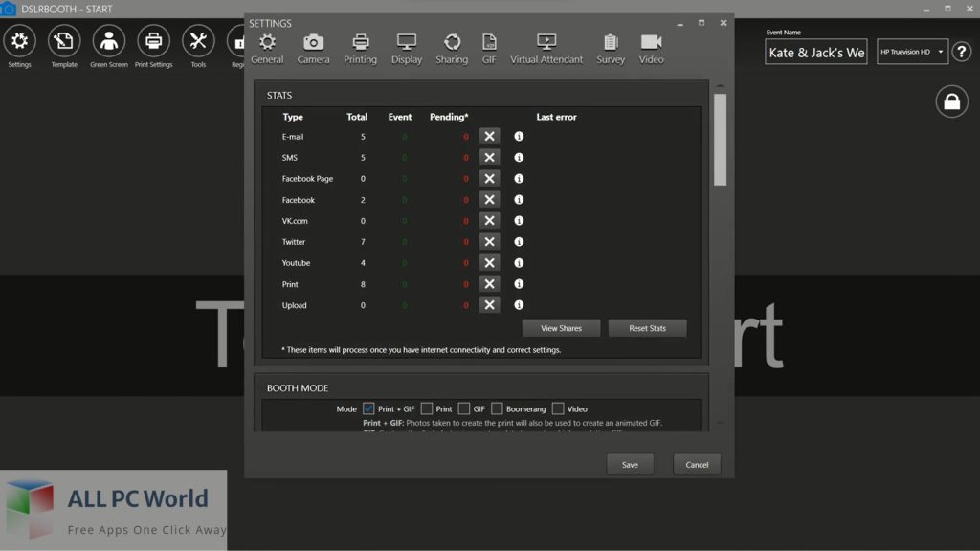Click the Template icon in main toolbar
The width and height of the screenshot is (980, 551).
tap(64, 46)
